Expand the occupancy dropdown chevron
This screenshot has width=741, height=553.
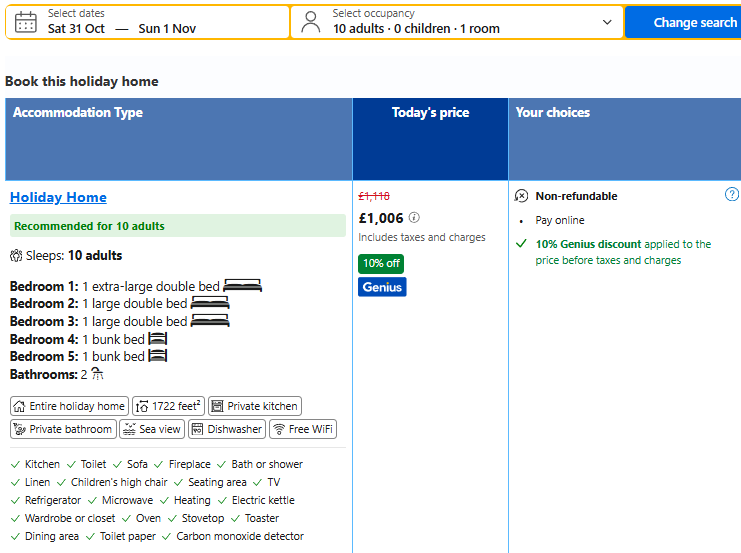[607, 22]
